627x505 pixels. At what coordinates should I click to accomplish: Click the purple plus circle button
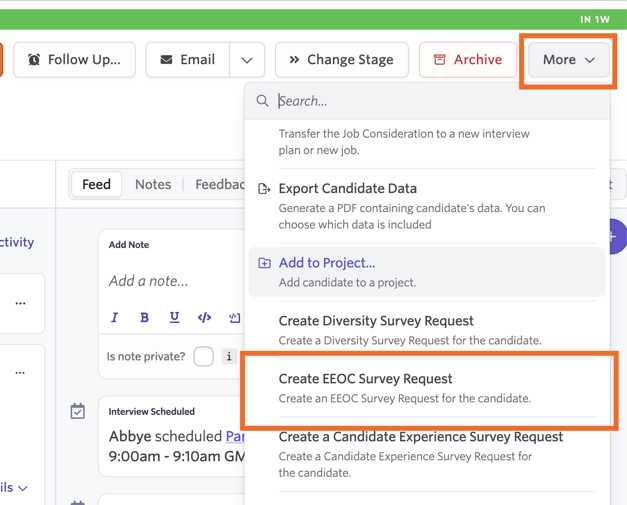point(617,236)
